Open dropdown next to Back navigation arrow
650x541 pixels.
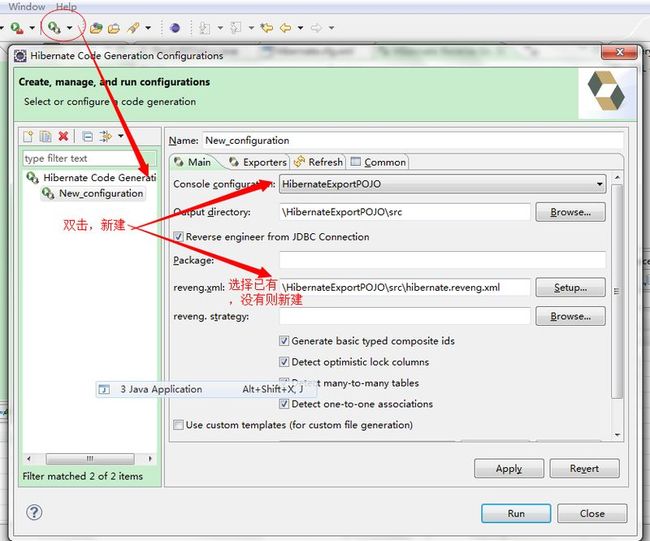pos(300,28)
